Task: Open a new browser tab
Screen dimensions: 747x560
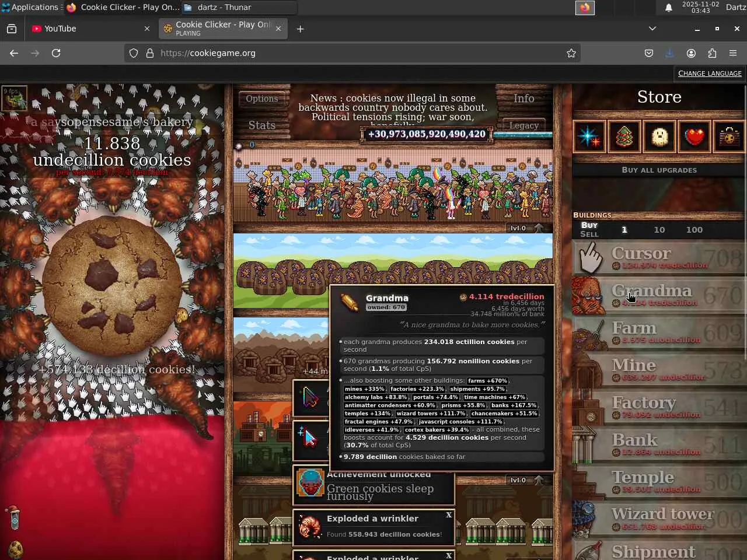Action: tap(300, 29)
